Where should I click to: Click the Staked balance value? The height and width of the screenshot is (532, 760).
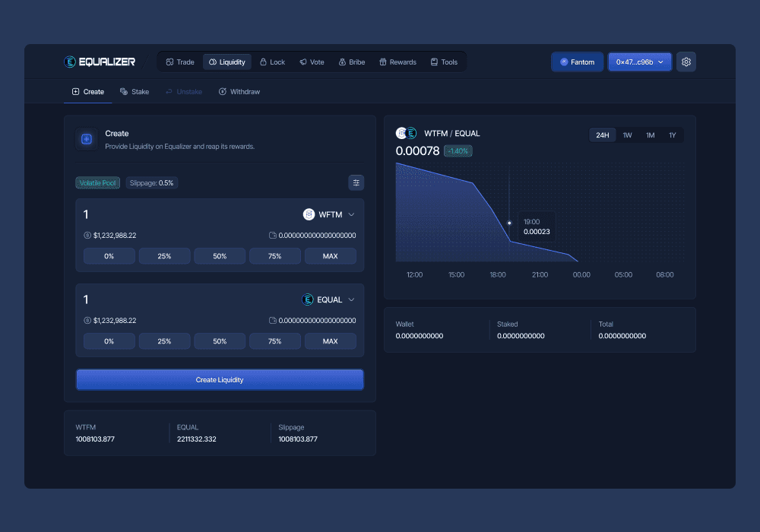pyautogui.click(x=521, y=336)
